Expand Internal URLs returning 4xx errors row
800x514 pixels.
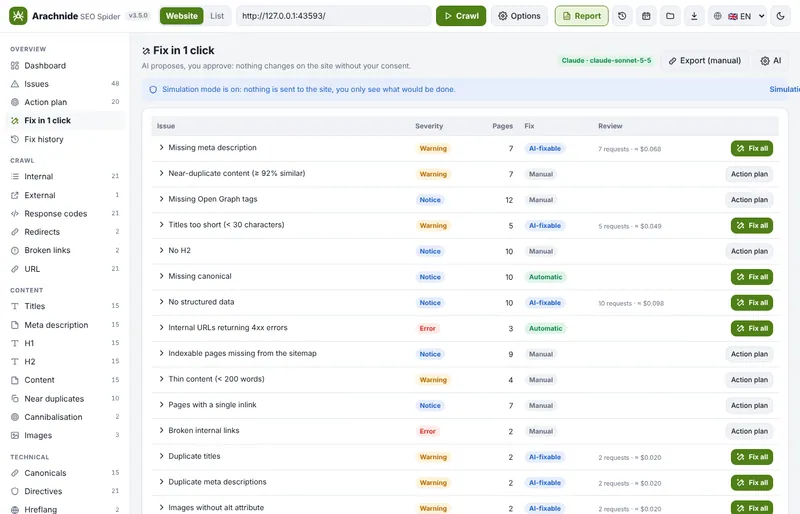click(161, 328)
